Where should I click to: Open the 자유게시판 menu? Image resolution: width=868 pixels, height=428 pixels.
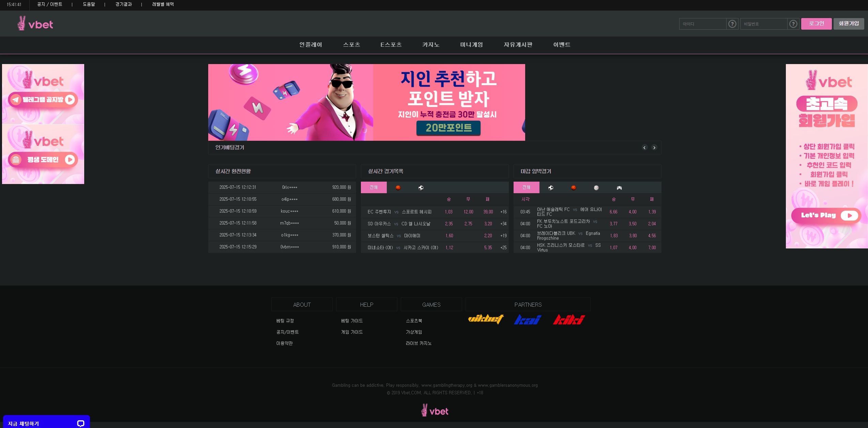pos(518,45)
